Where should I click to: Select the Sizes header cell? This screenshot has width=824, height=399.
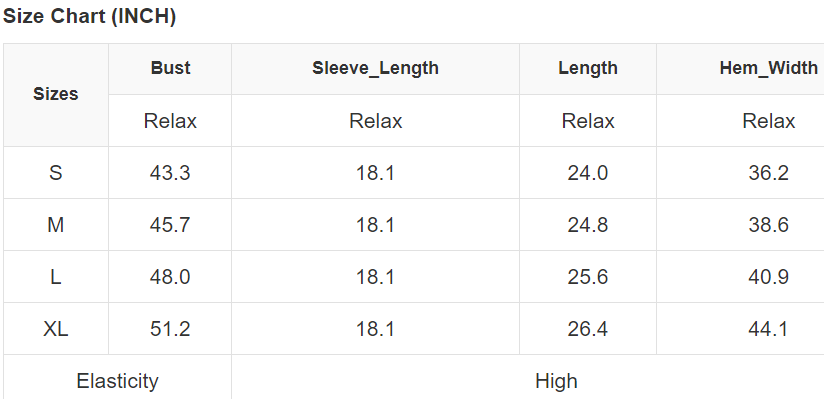[56, 95]
